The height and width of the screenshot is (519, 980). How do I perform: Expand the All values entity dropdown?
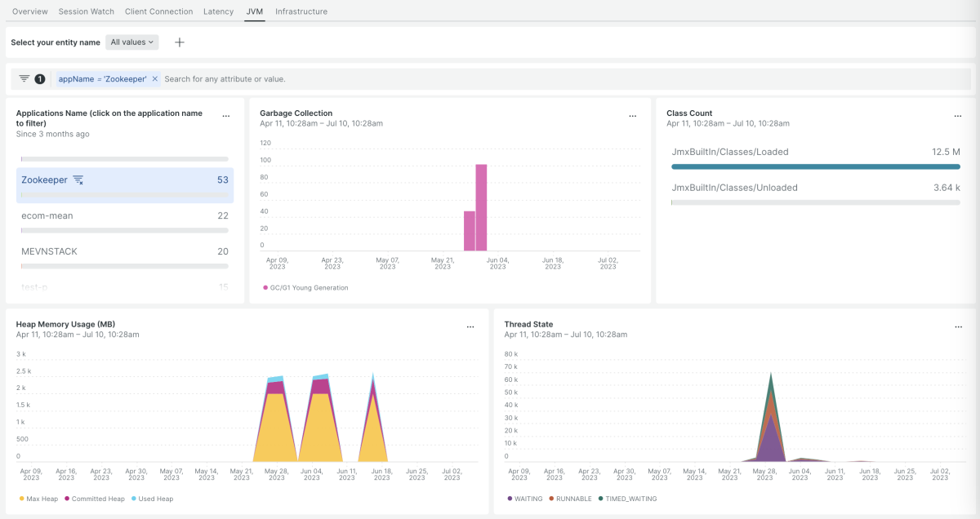[132, 42]
